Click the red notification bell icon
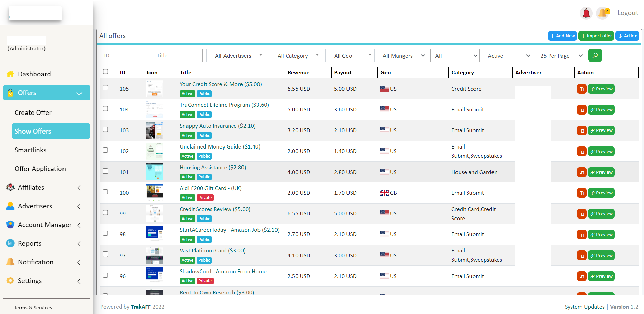Image resolution: width=644 pixels, height=314 pixels. (586, 13)
